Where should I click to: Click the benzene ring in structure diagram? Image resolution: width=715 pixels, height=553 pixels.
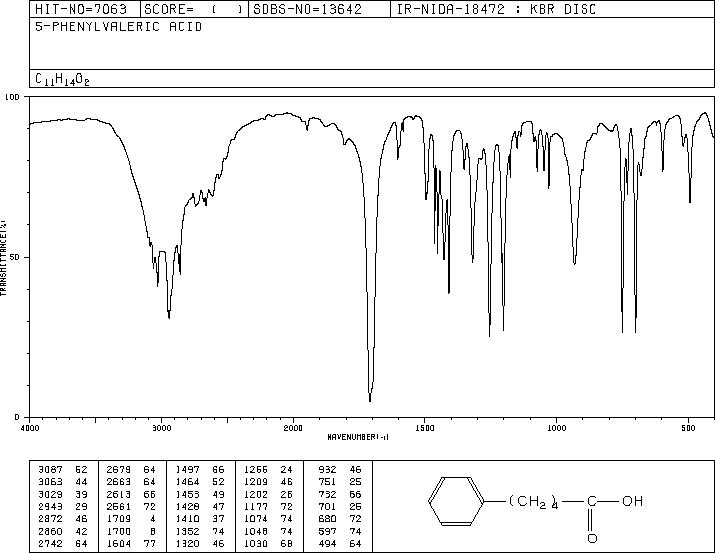point(456,501)
